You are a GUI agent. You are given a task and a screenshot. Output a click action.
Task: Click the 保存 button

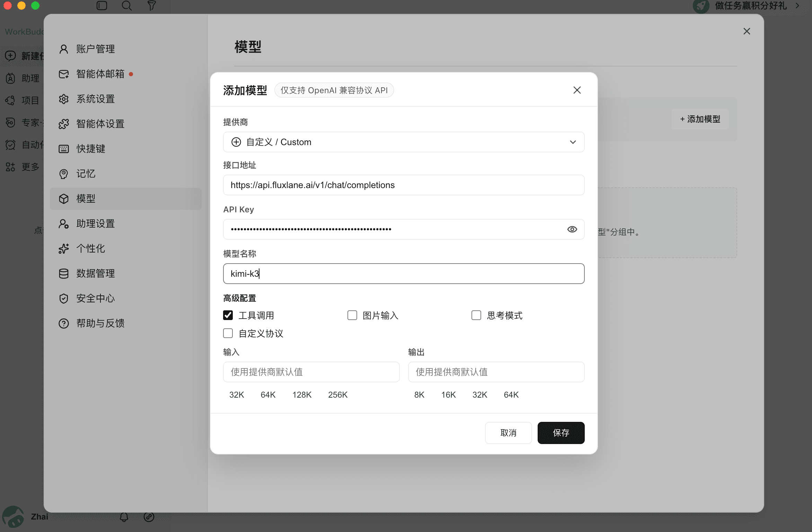point(561,433)
